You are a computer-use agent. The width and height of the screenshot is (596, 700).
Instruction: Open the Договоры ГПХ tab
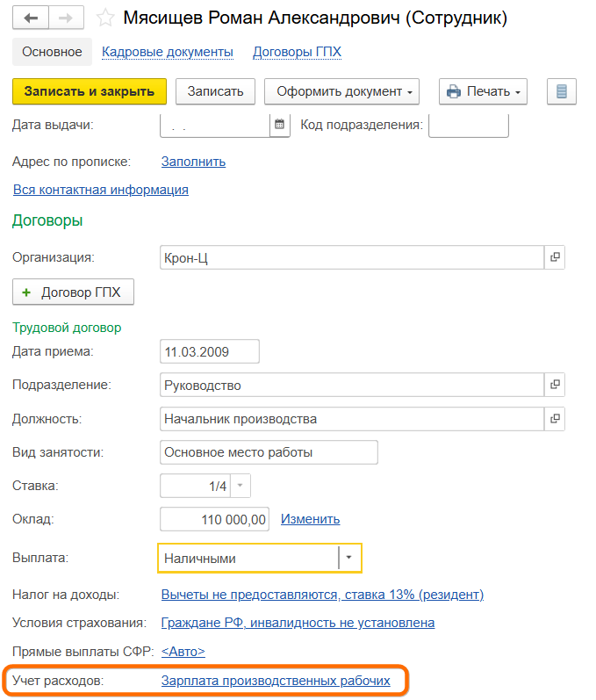297,52
